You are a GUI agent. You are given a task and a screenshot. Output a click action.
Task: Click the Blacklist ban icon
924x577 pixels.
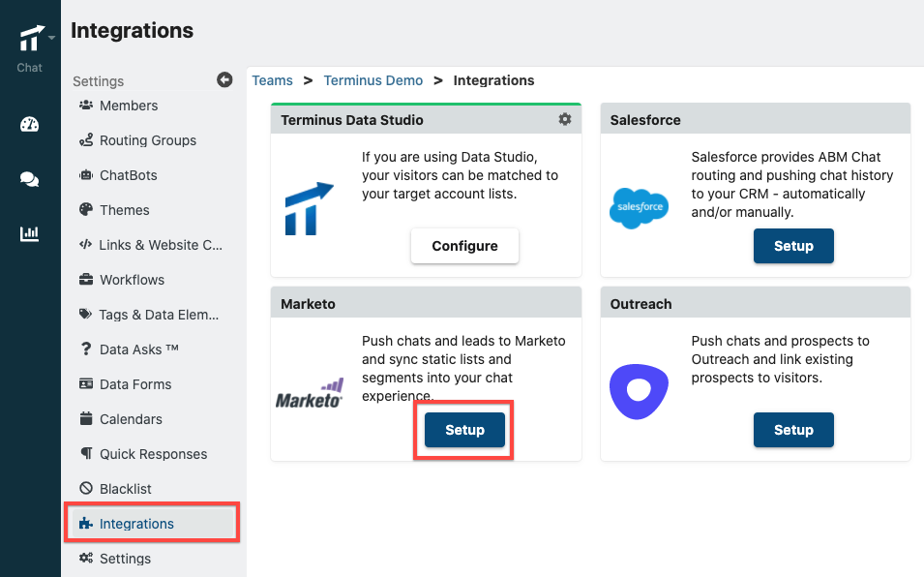coord(86,488)
